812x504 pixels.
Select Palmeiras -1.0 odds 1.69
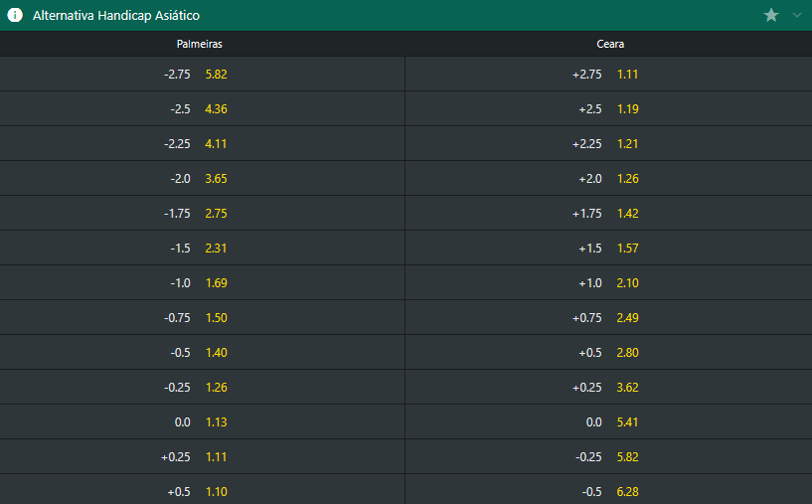click(202, 282)
